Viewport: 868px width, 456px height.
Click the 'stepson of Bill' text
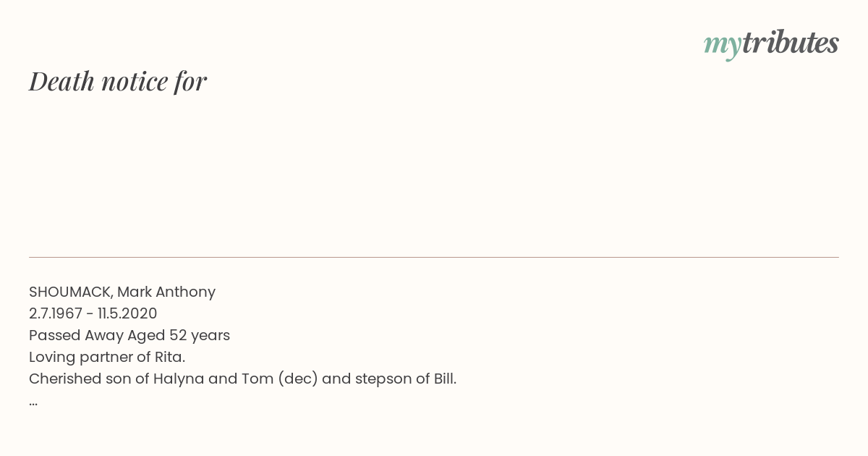tap(404, 379)
